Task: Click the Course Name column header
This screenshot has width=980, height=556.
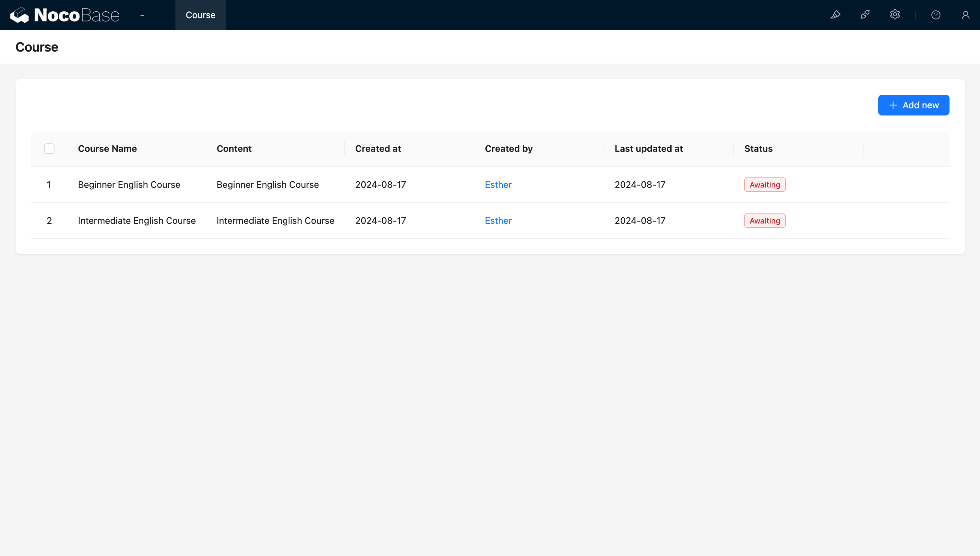Action: 107,149
